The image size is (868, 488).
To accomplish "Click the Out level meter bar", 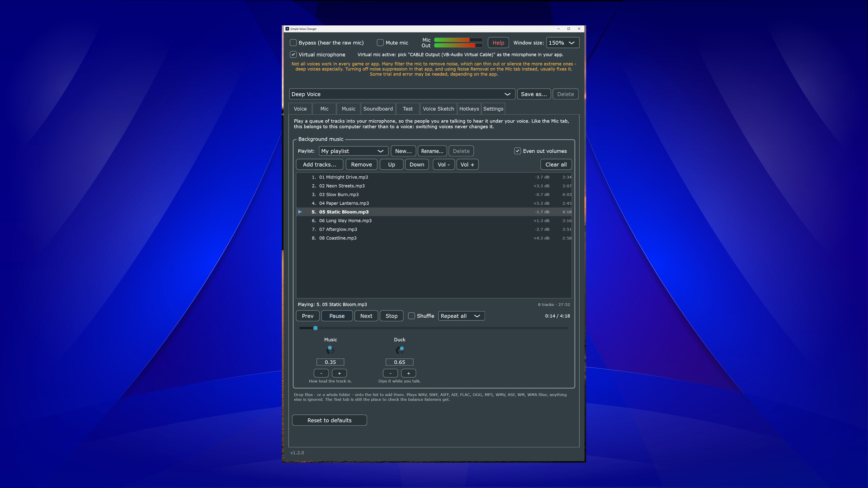I will click(458, 46).
